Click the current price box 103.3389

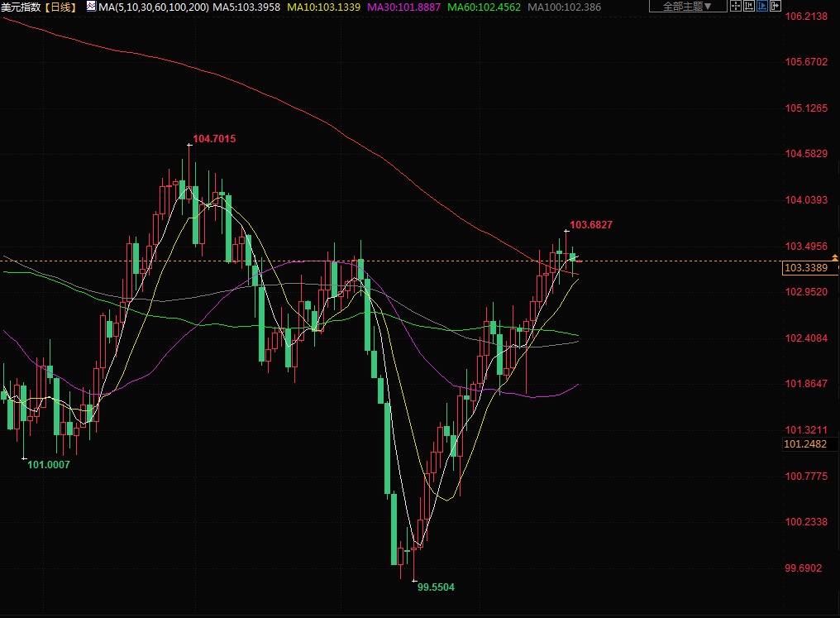point(810,267)
